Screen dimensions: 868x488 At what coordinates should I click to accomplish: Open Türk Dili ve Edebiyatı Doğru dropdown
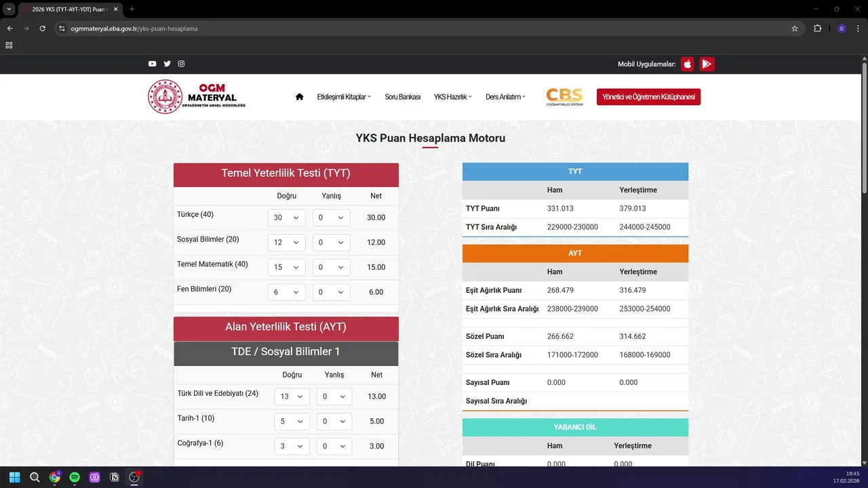tap(292, 396)
